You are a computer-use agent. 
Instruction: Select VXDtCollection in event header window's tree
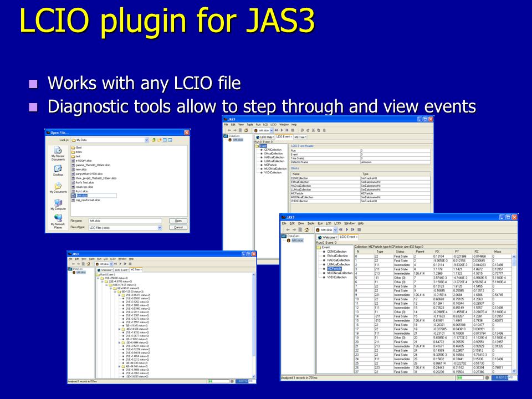click(273, 172)
